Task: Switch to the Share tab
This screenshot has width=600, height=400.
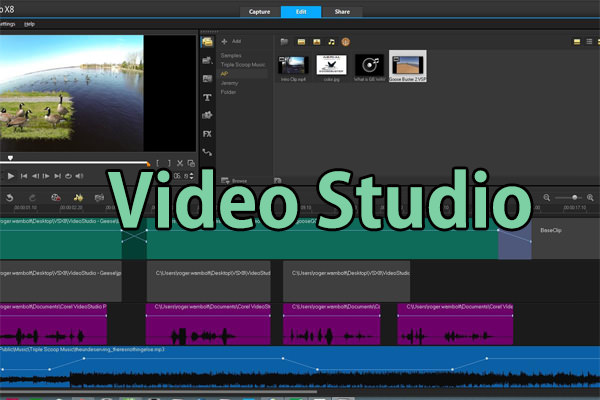Action: click(343, 11)
